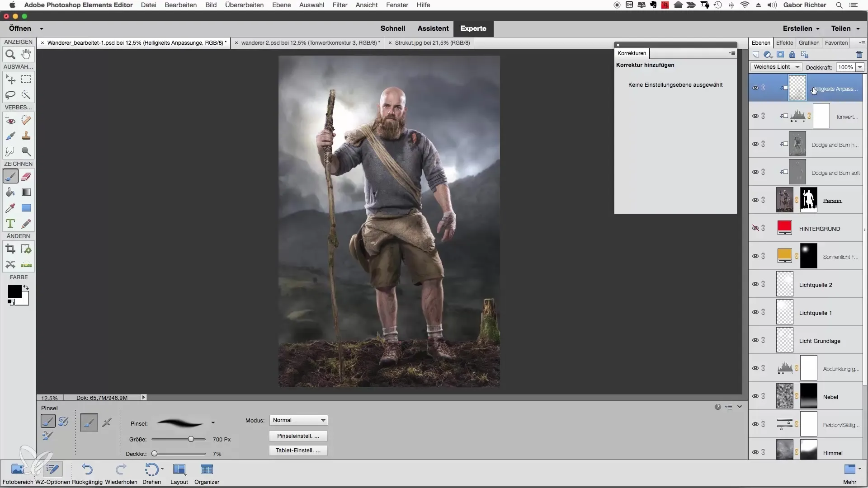Screen dimensions: 868x488
Task: Open the Weiches Licht blend mode dropdown
Action: point(776,67)
